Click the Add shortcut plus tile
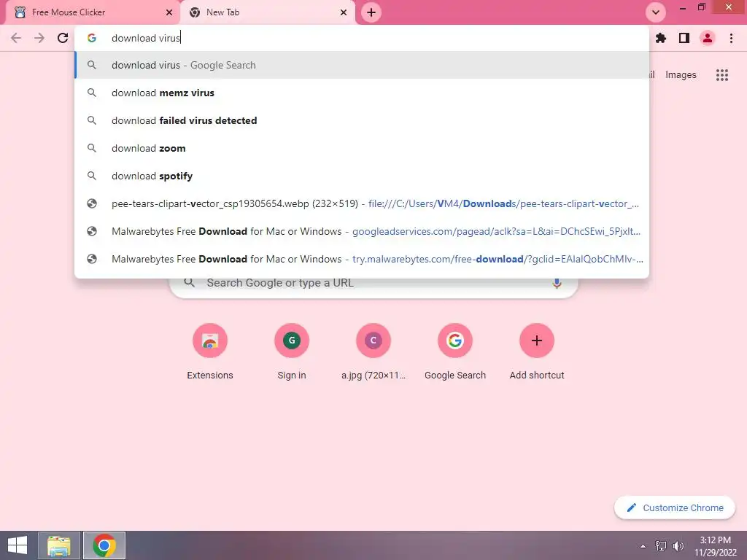This screenshot has height=560, width=747. [537, 351]
